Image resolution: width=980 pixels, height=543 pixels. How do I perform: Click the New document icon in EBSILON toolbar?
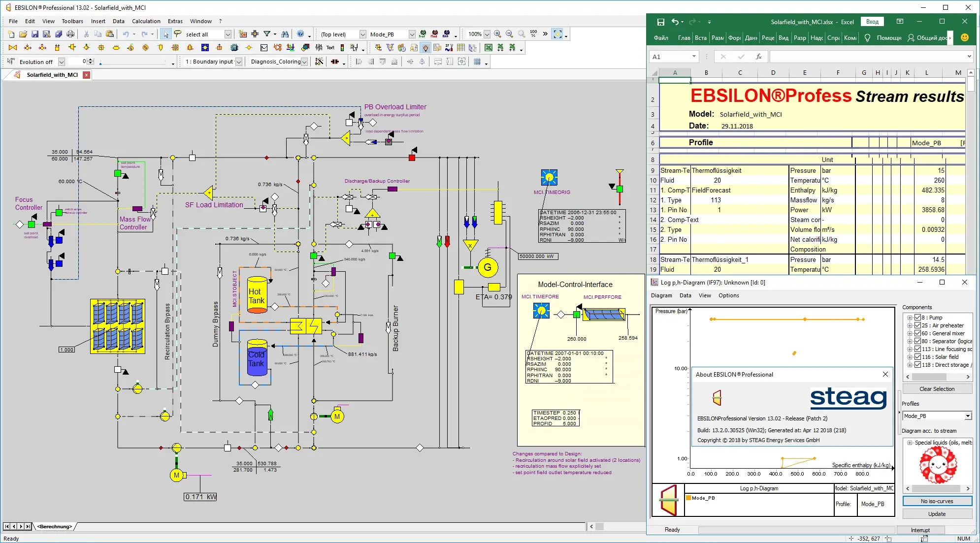point(11,34)
